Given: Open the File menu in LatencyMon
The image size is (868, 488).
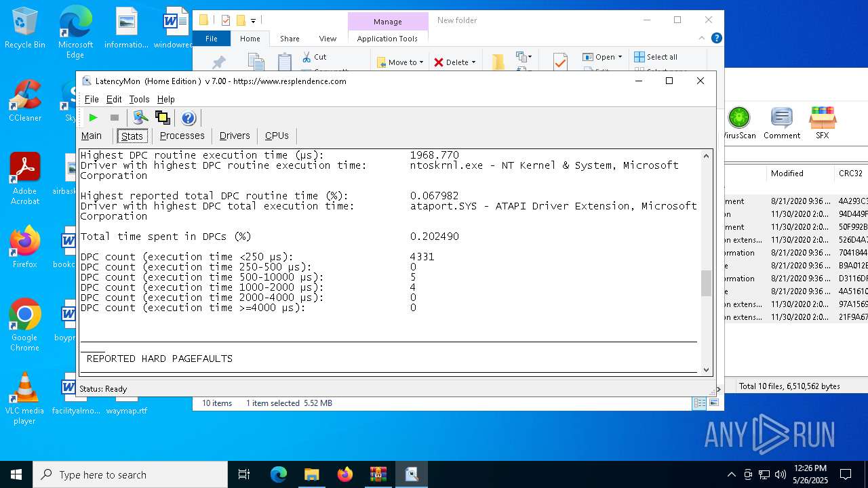Looking at the screenshot, I should (x=92, y=99).
